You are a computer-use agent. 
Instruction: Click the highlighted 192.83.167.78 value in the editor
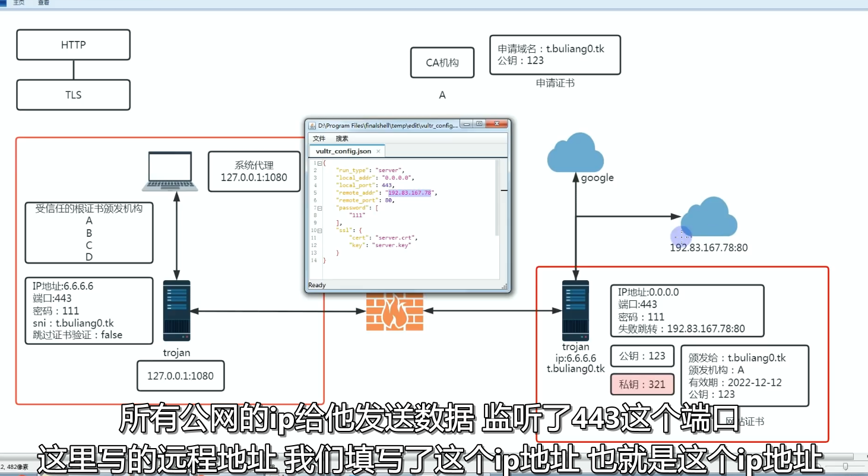click(410, 193)
